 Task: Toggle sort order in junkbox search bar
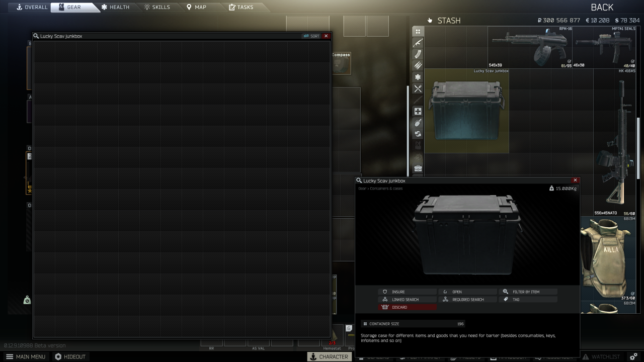312,36
